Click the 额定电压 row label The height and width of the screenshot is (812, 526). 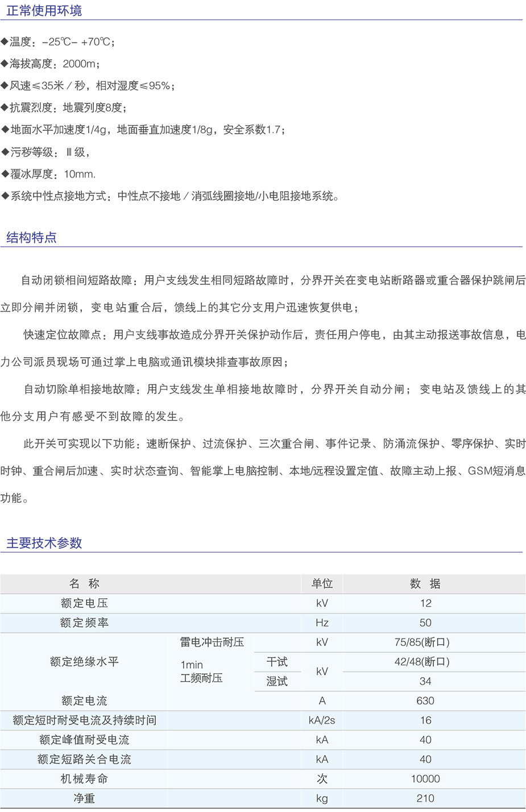84,603
